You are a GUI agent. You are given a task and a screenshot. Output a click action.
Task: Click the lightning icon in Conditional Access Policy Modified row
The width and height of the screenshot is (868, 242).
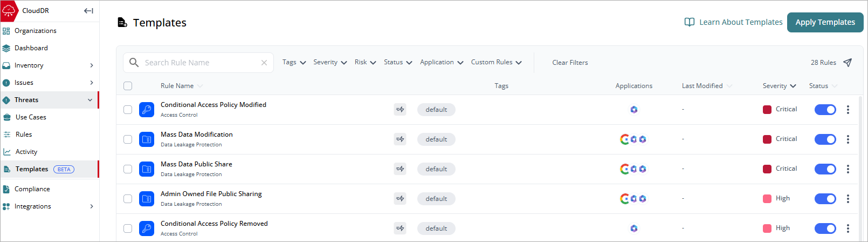[x=400, y=110]
